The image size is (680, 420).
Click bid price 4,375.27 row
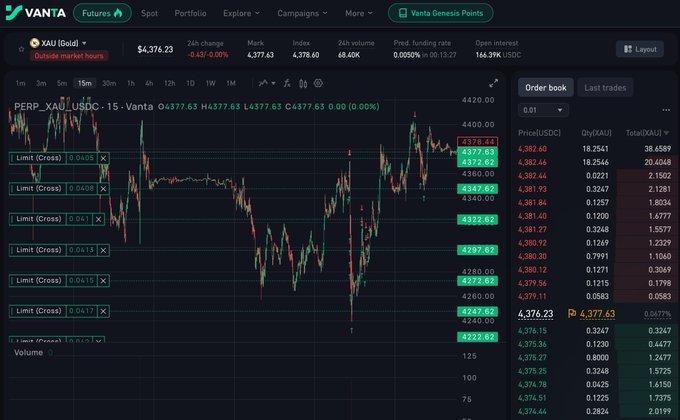point(594,358)
